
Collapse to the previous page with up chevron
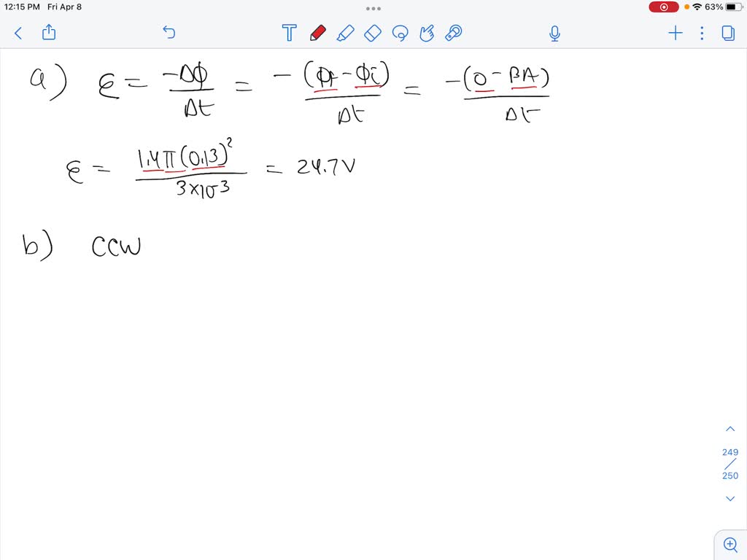coord(730,428)
